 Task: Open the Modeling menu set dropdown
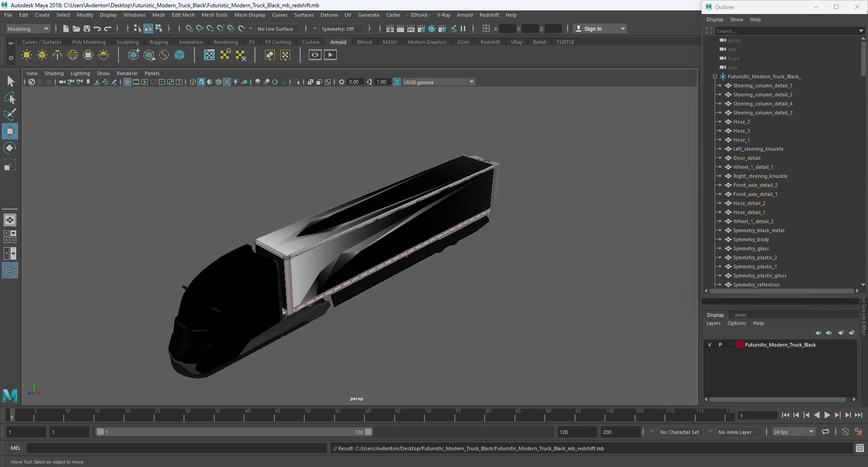coord(28,29)
